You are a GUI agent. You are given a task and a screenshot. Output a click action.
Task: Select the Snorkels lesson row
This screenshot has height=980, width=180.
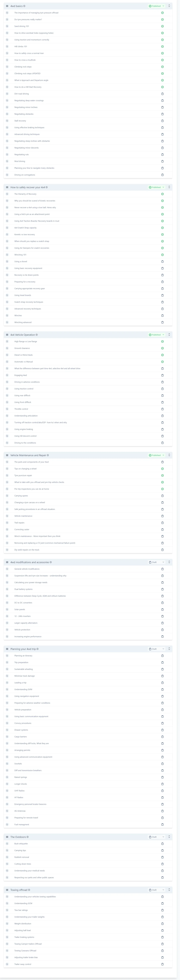[88, 764]
